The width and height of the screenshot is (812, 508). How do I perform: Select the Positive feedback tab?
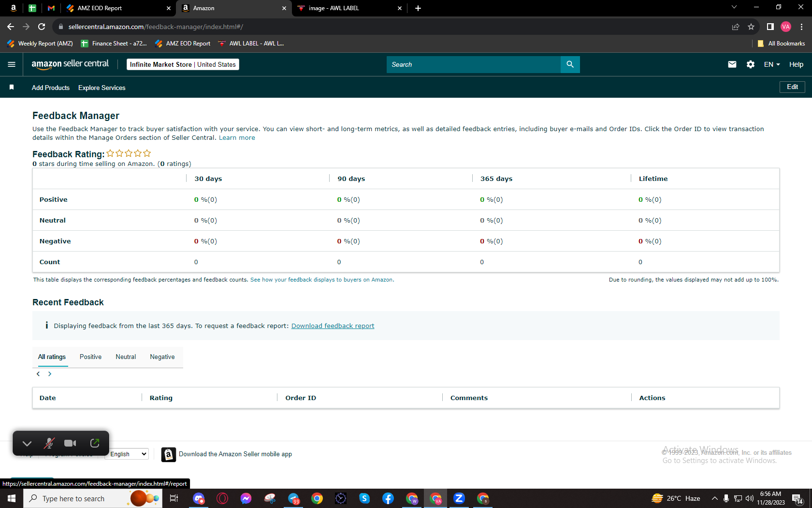[90, 357]
